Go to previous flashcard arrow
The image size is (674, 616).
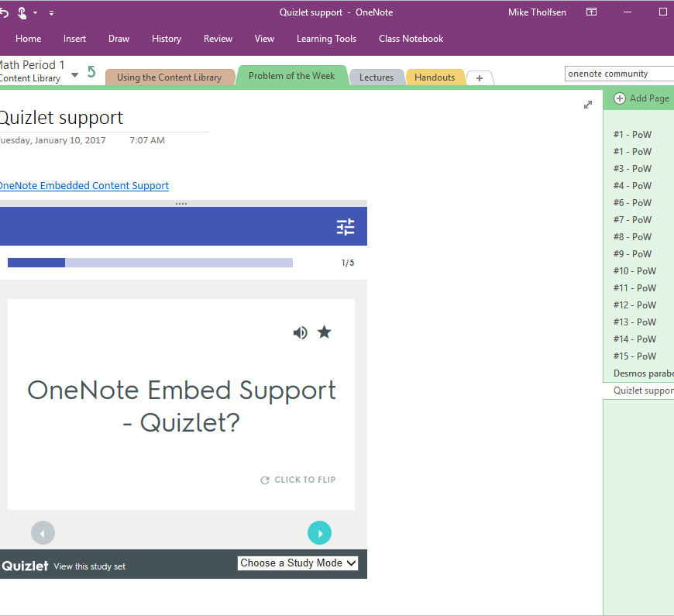point(43,533)
